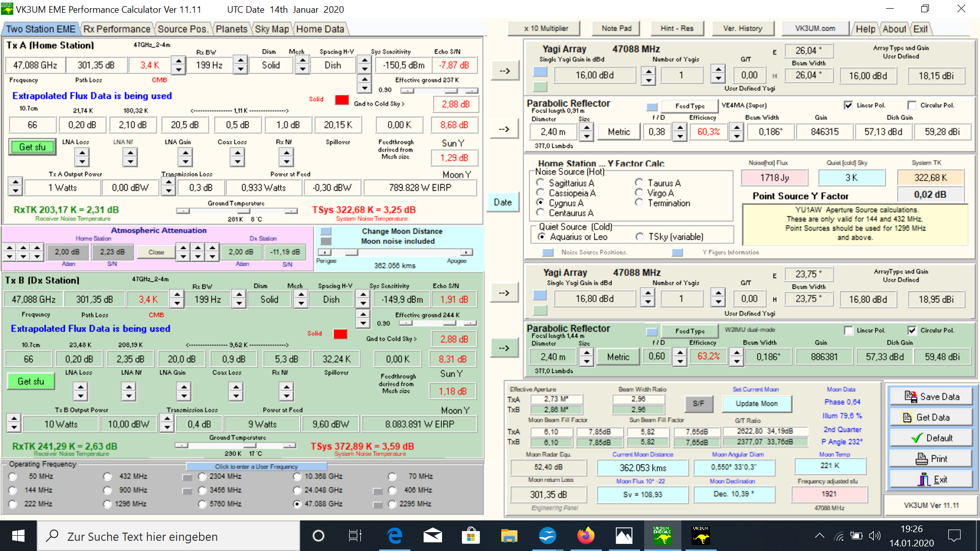Increase Tx A LNA Loss with the up arrow
The image size is (980, 551).
point(82,153)
